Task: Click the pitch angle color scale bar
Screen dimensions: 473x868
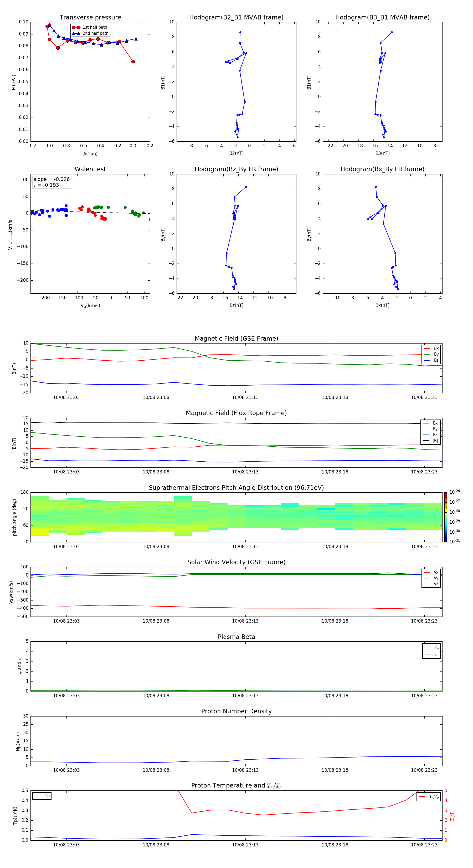Action: click(445, 517)
